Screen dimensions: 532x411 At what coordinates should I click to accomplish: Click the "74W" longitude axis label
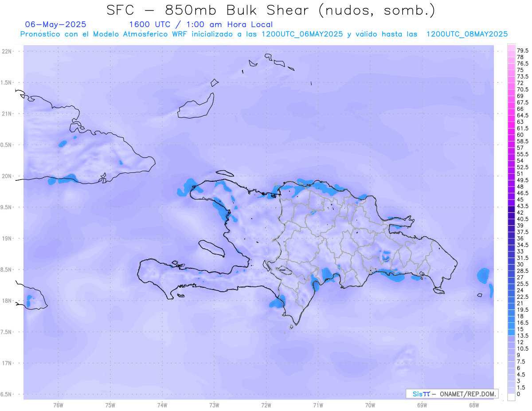click(x=162, y=405)
